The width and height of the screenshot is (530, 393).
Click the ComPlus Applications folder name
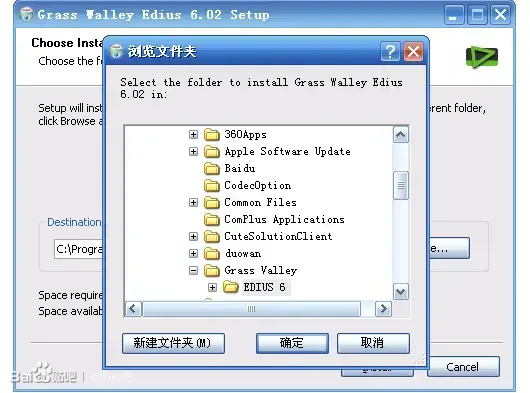pos(284,220)
